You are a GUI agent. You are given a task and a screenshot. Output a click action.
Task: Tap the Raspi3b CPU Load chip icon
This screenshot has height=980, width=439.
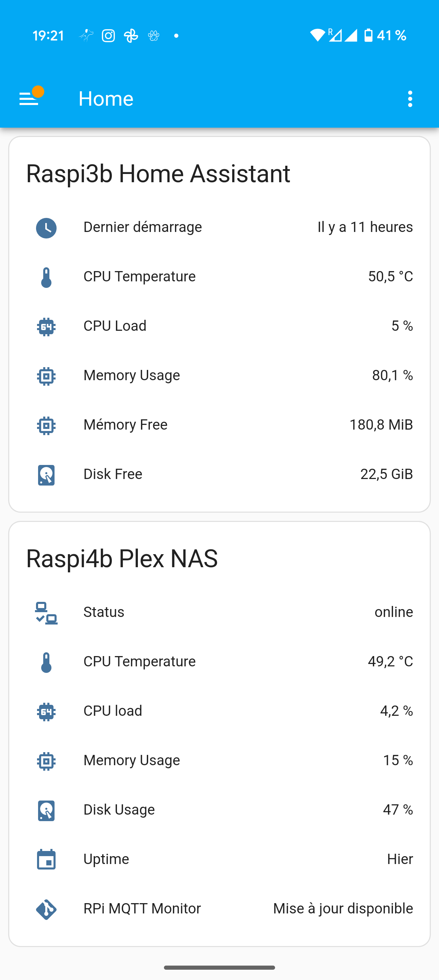[x=46, y=327]
